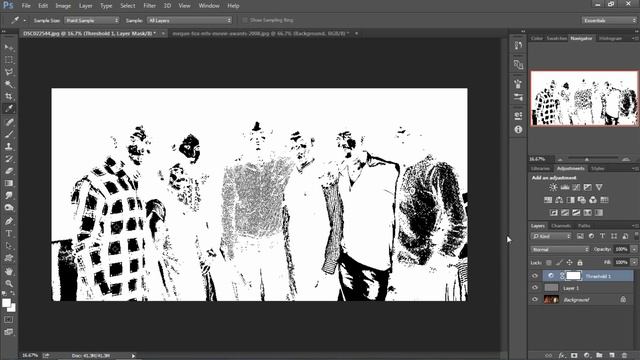640x360 pixels.
Task: Switch to the Histogram tab
Action: tap(610, 38)
